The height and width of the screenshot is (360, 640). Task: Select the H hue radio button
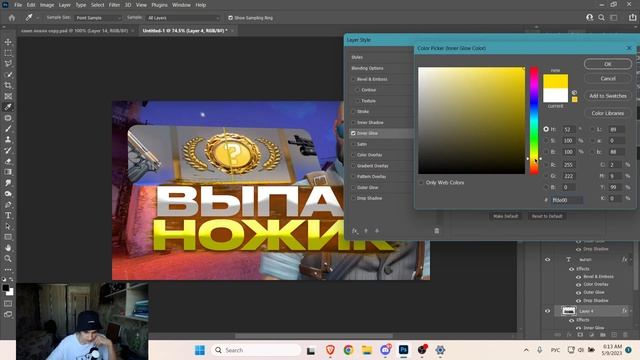pos(546,129)
